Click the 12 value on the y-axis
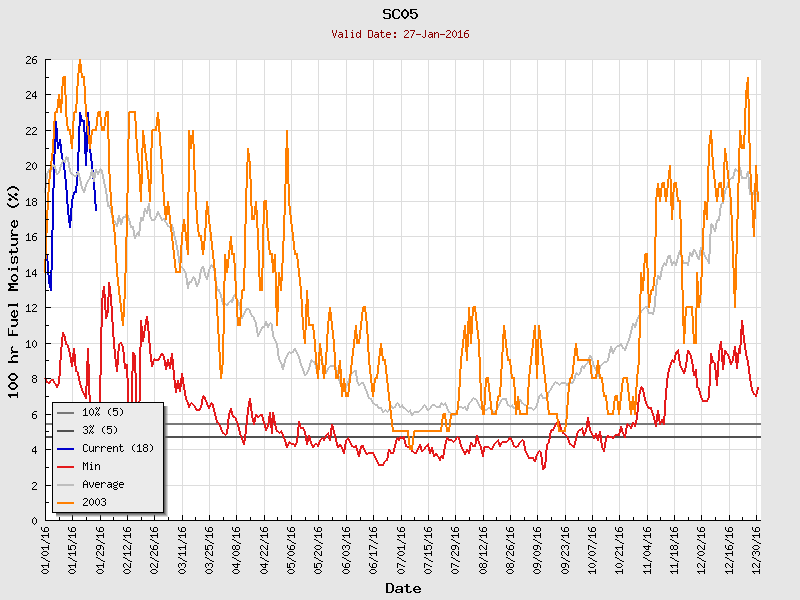 [31, 308]
